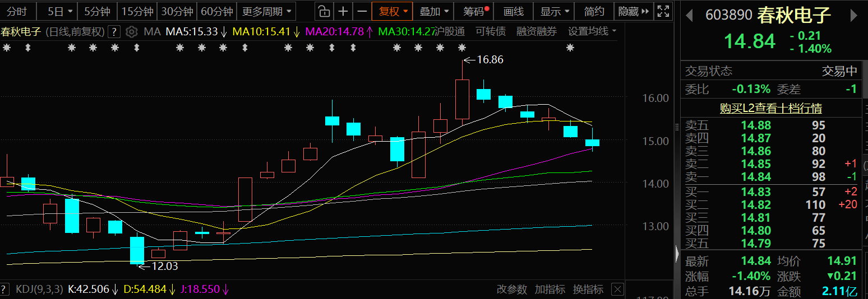The image size is (868, 299).
Task: Open the 设置均线 moving average dropdown
Action: (592, 32)
